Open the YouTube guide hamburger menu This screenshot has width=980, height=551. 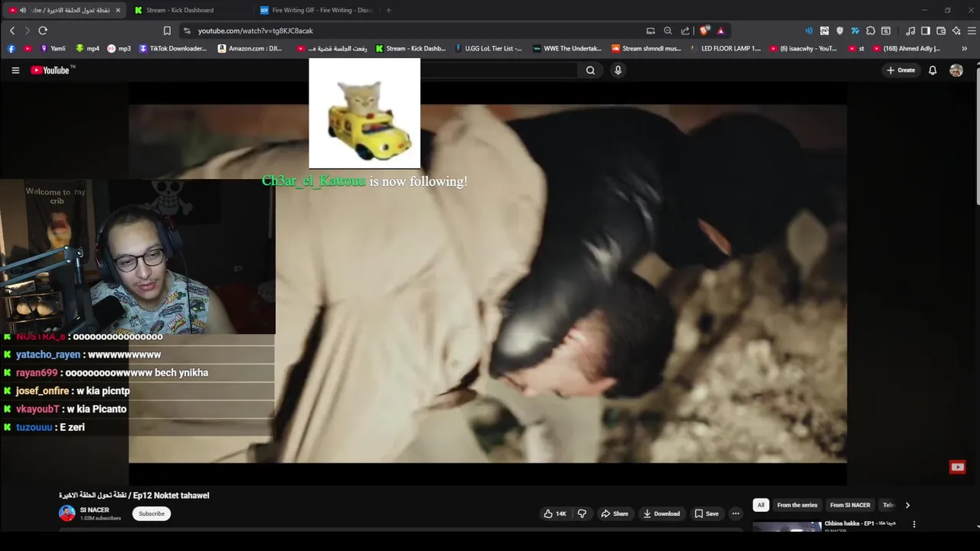point(15,70)
